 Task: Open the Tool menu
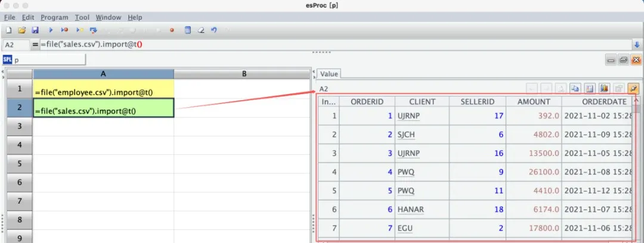(82, 17)
